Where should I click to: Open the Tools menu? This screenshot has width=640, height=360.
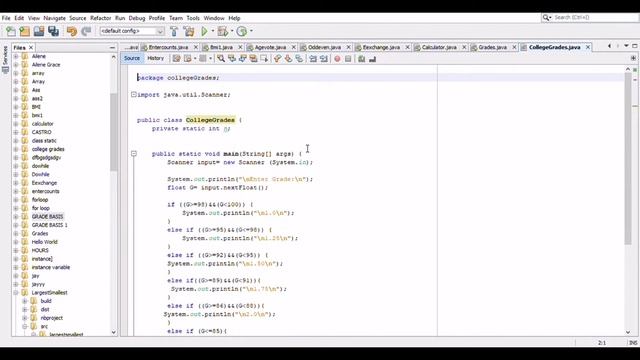(193, 18)
